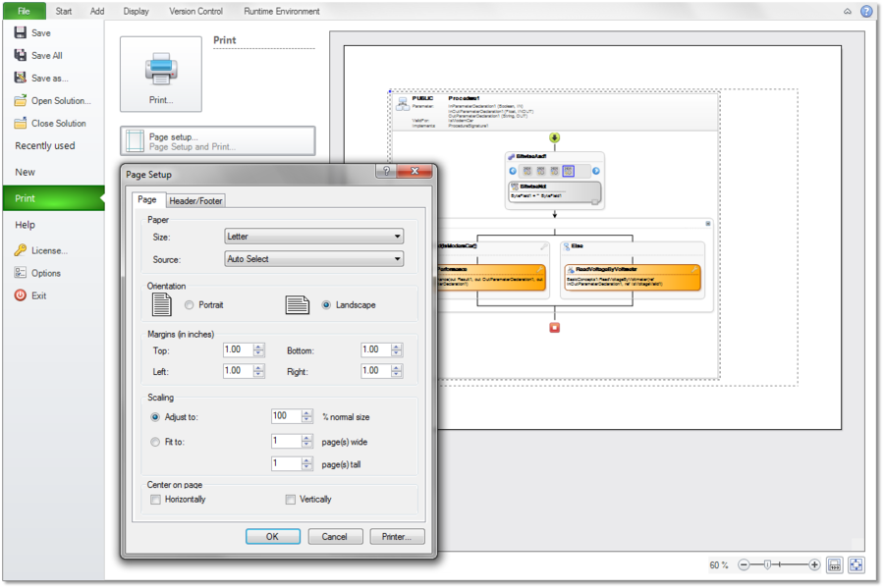Choose the Fit to scaling option
This screenshot has height=588, width=884.
click(155, 442)
